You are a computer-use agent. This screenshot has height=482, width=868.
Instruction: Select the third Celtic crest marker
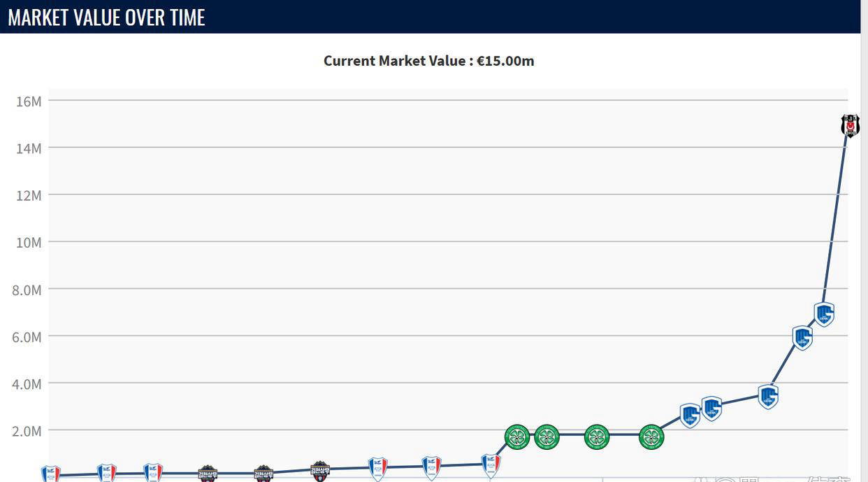pos(597,437)
